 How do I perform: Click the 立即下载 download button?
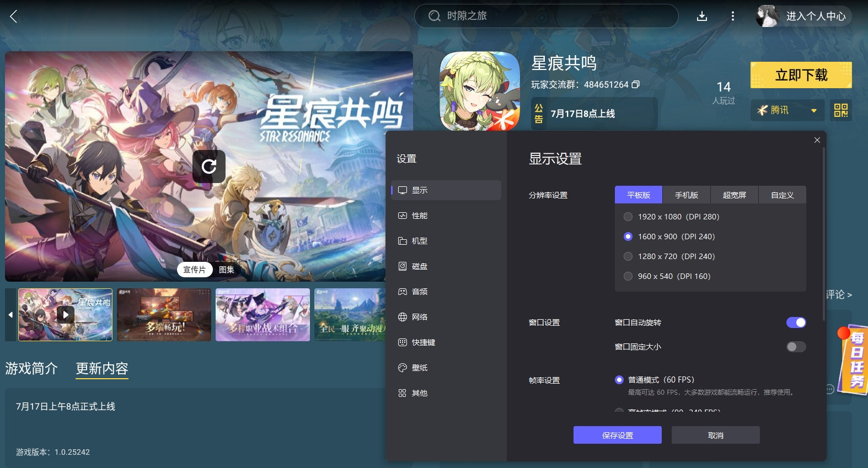point(801,75)
